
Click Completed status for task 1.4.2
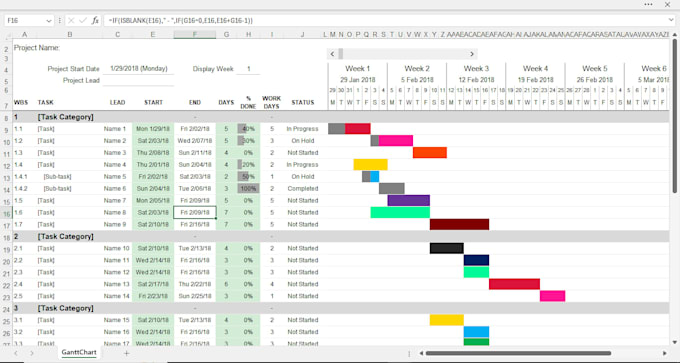[x=302, y=189]
